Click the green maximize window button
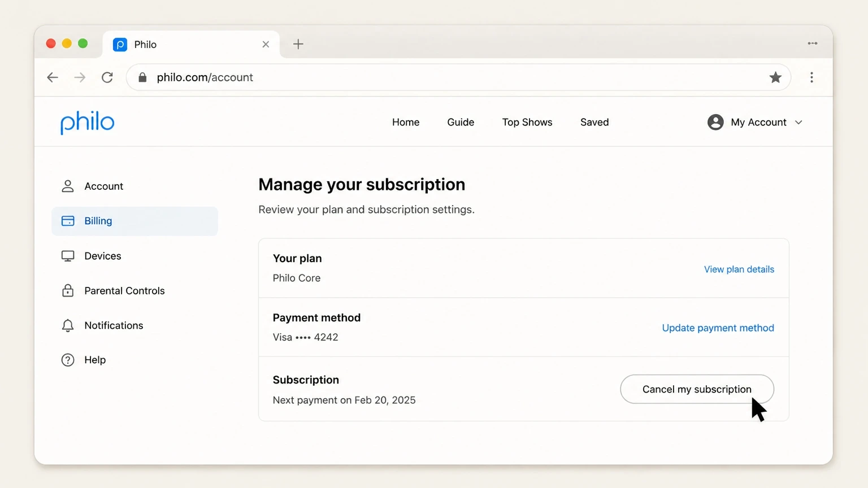This screenshot has width=868, height=488. coord(83,43)
